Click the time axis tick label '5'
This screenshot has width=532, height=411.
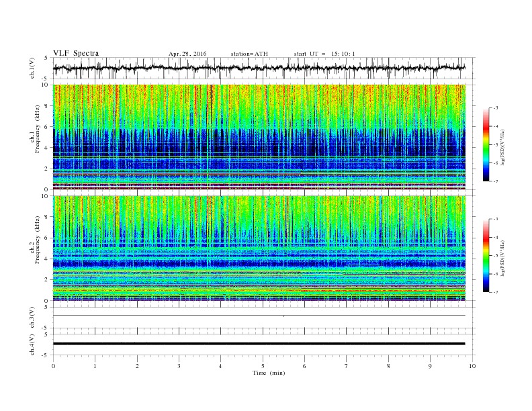click(x=263, y=366)
